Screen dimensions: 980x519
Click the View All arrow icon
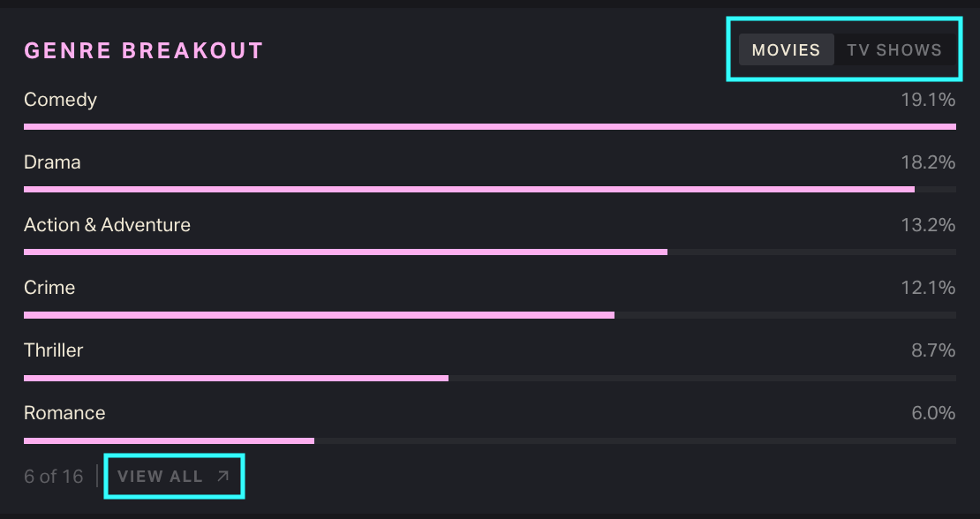click(222, 477)
